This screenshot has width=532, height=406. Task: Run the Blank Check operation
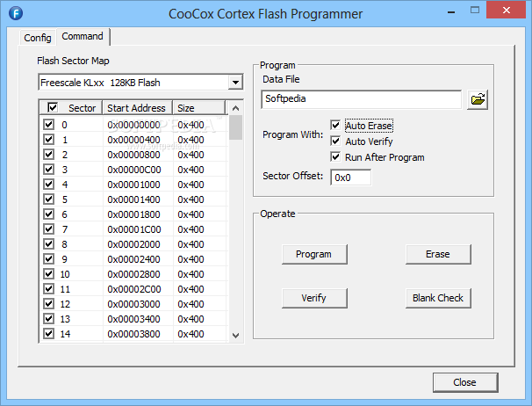438,298
